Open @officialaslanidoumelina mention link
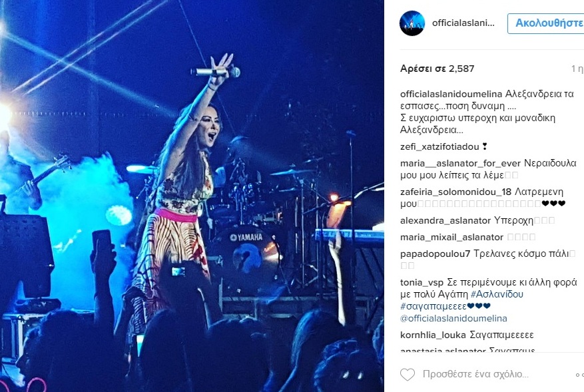This screenshot has height=392, width=584. [453, 318]
